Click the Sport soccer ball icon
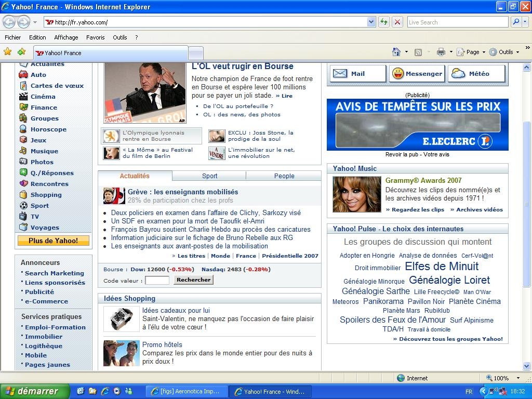The image size is (532, 399). click(x=23, y=205)
